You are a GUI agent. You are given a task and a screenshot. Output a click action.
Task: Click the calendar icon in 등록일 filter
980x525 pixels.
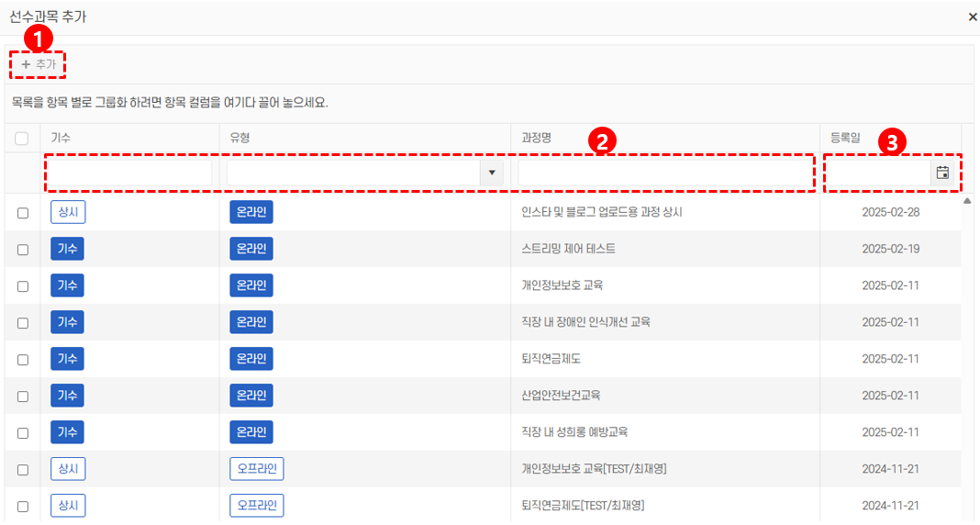click(x=942, y=173)
